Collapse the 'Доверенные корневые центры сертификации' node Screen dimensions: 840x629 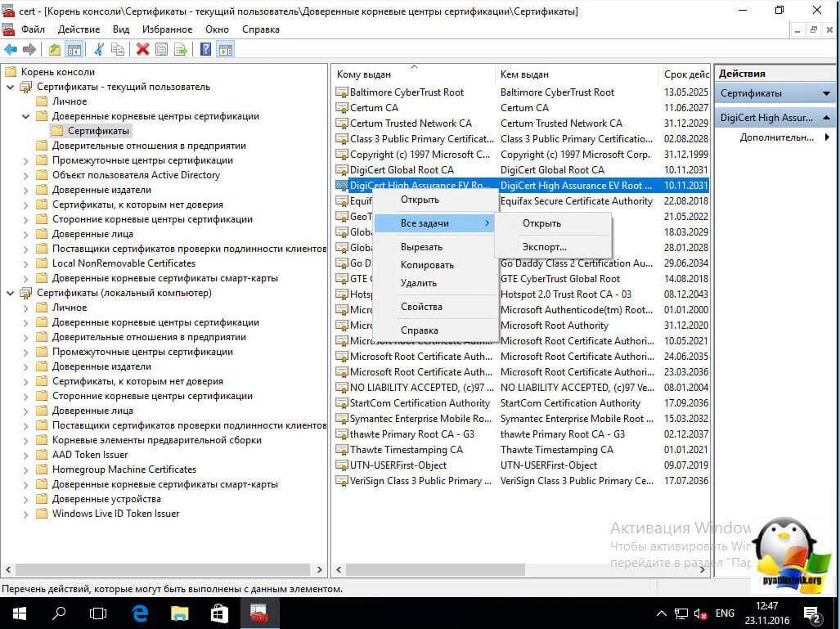[x=26, y=116]
